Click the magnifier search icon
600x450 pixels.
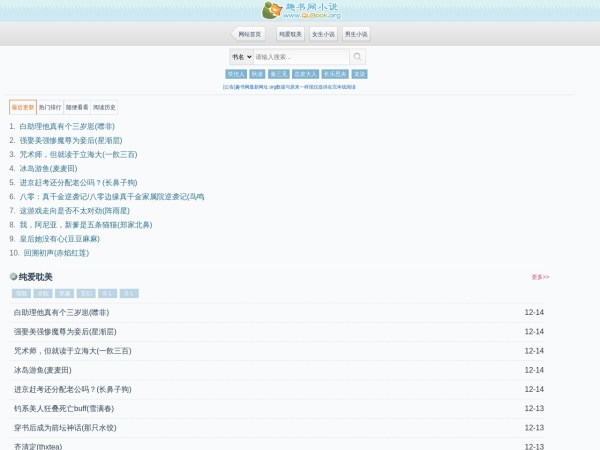[x=357, y=57]
